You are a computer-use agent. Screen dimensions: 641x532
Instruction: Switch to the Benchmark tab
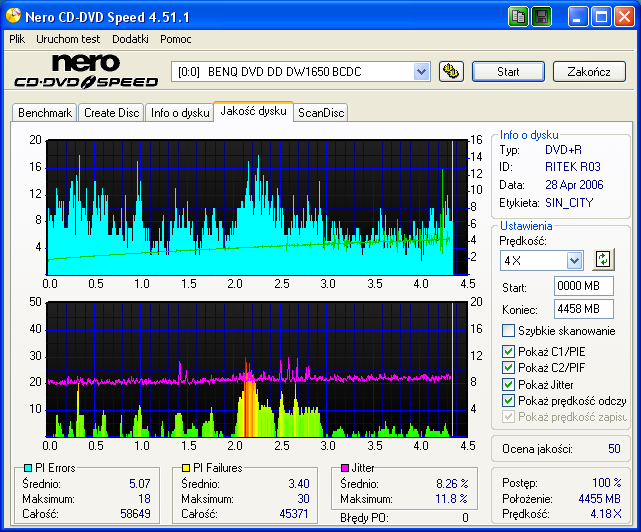coord(45,112)
